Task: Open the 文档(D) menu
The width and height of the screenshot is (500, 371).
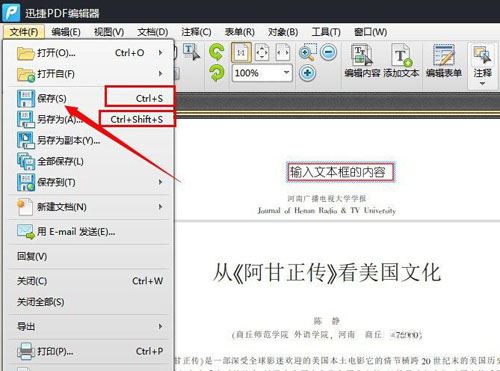Action: (x=152, y=32)
